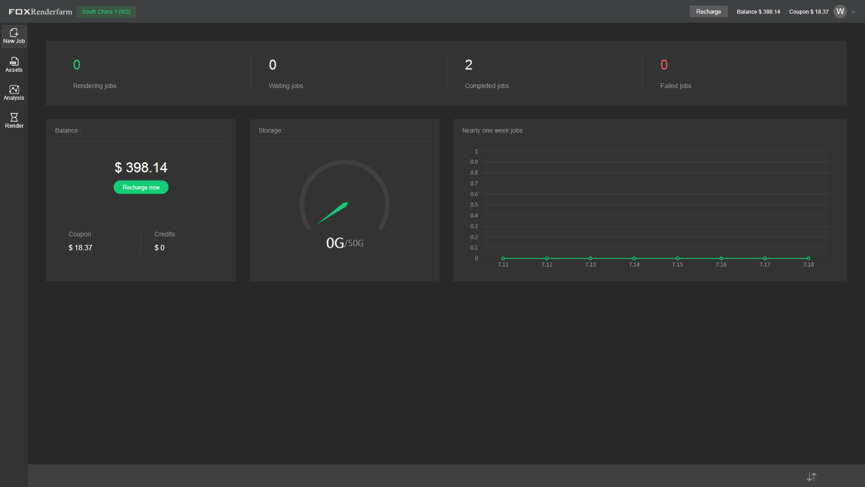This screenshot has width=865, height=487.
Task: Click the green Recharge now button
Action: pos(141,188)
